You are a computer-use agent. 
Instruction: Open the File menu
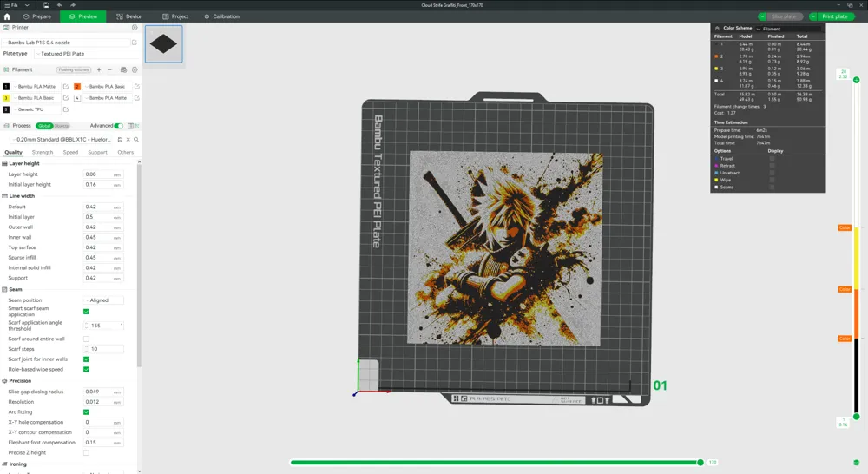(x=11, y=5)
